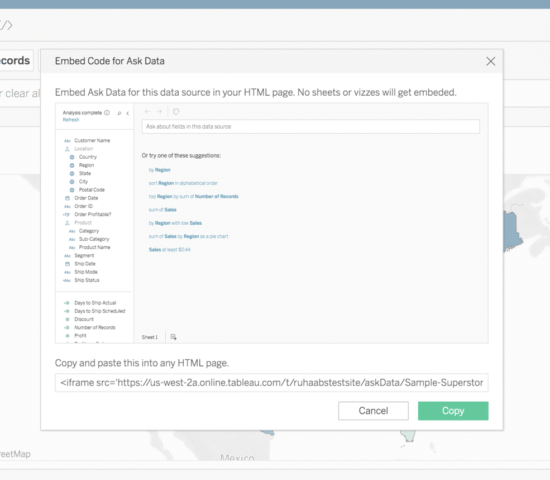Click the green Copy button

click(x=453, y=411)
